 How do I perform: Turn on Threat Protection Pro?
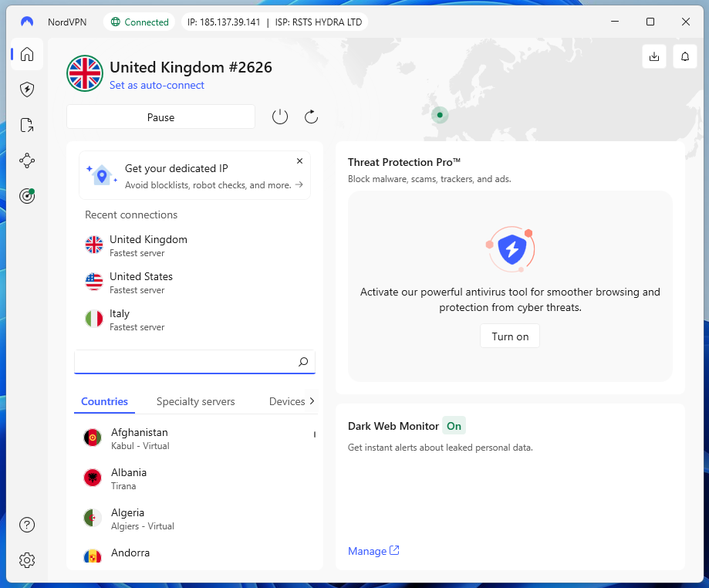(510, 336)
